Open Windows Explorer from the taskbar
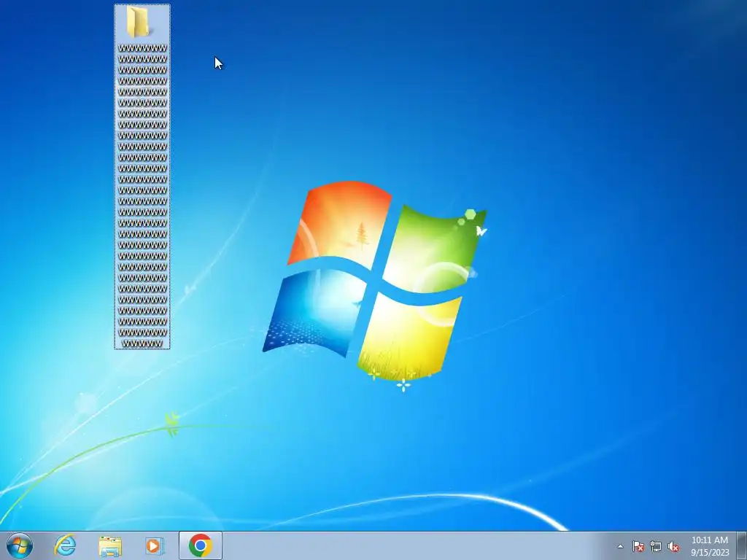 click(x=110, y=545)
